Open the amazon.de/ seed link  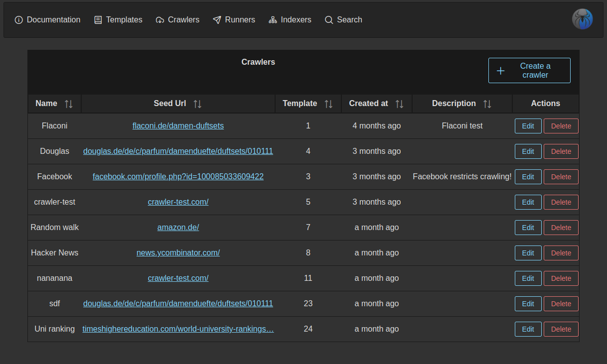[x=178, y=228]
